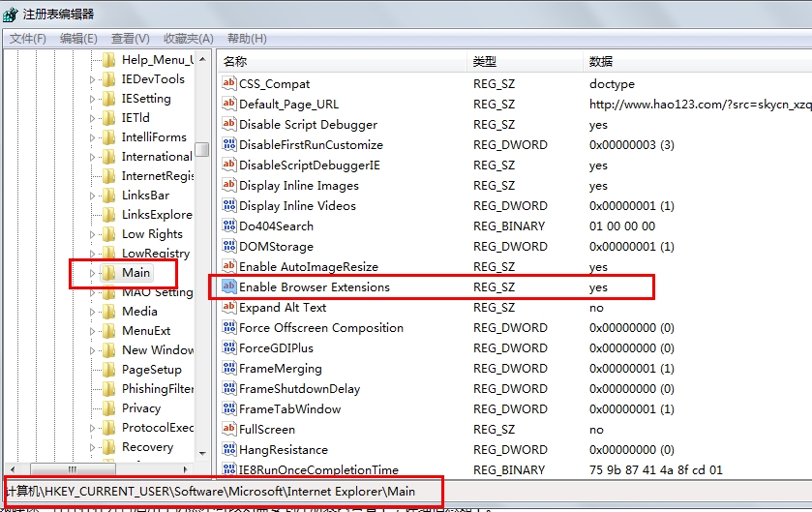Click the folder icon beside Recovery
This screenshot has width=812, height=512.
pyautogui.click(x=109, y=447)
